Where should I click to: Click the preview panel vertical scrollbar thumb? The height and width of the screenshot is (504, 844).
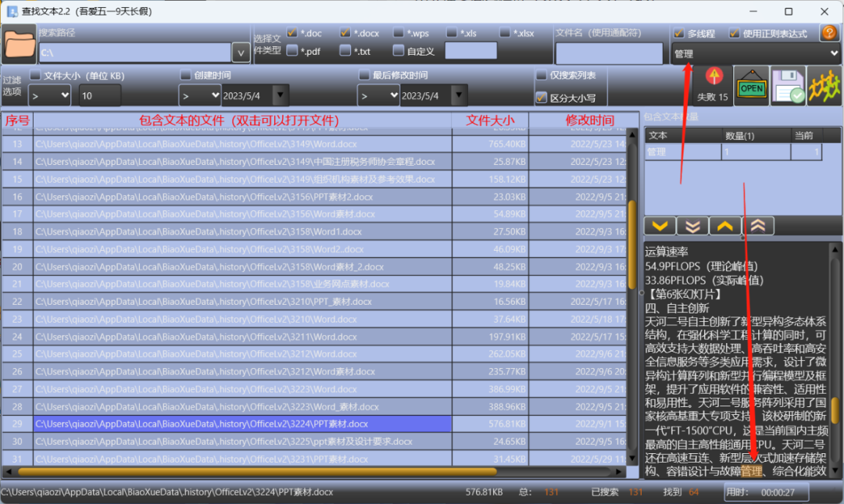[835, 410]
